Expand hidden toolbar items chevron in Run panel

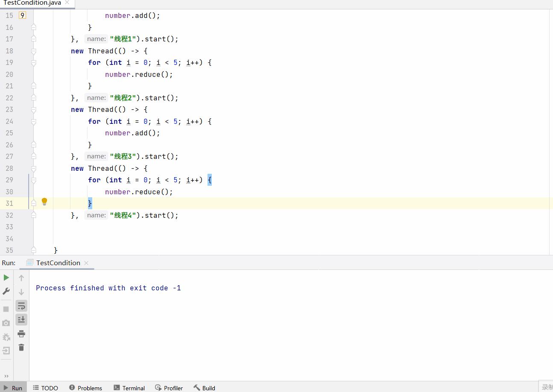6,376
